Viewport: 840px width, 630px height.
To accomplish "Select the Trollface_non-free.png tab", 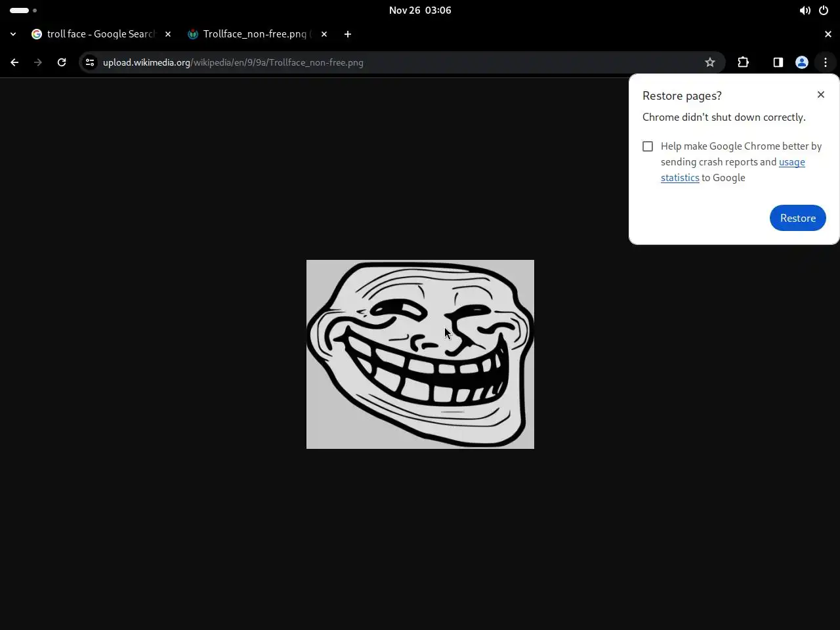I will (x=256, y=34).
